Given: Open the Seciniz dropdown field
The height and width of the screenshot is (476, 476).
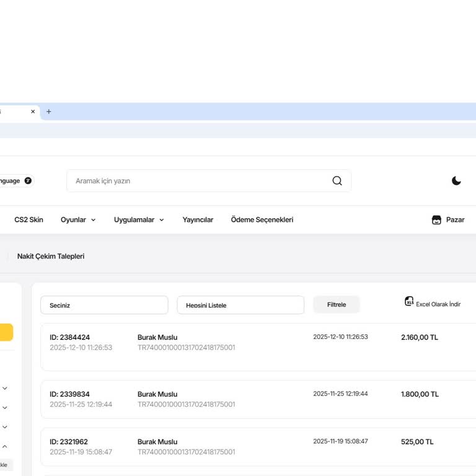Looking at the screenshot, I should pyautogui.click(x=104, y=305).
